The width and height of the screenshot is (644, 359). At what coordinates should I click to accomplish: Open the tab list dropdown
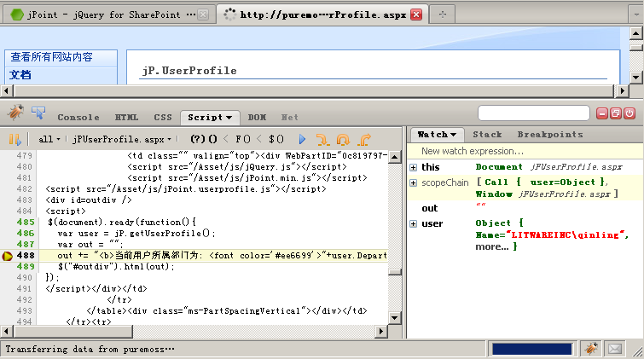tap(636, 14)
